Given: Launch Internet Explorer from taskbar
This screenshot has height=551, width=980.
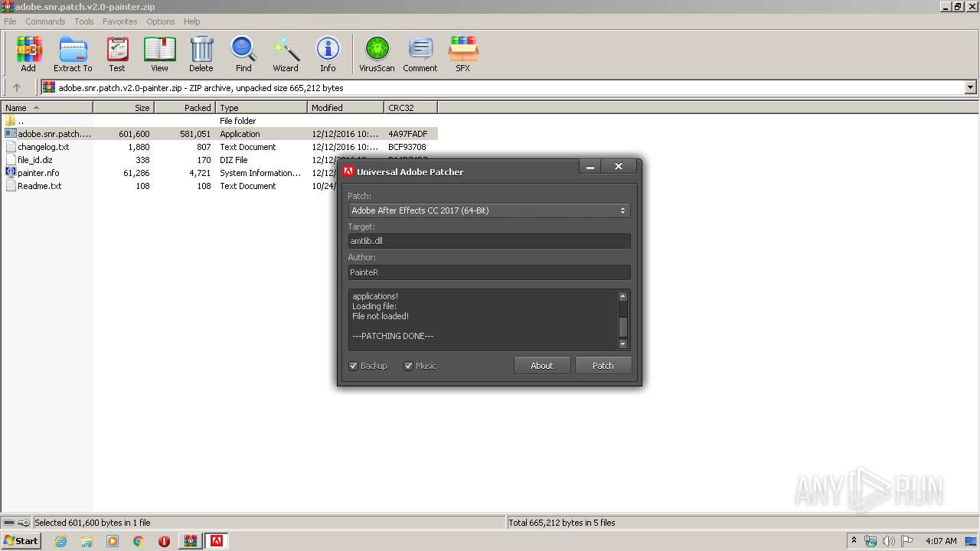Looking at the screenshot, I should (x=60, y=541).
